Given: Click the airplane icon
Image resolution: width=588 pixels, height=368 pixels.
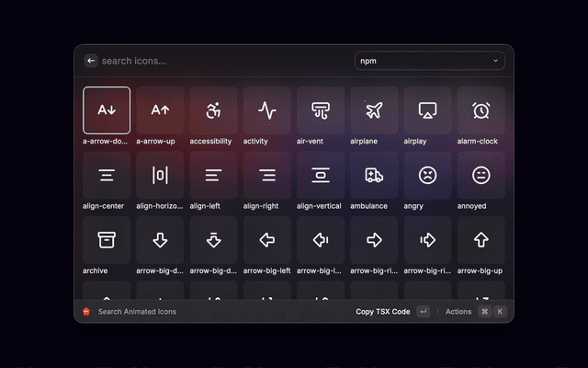Looking at the screenshot, I should tap(374, 110).
